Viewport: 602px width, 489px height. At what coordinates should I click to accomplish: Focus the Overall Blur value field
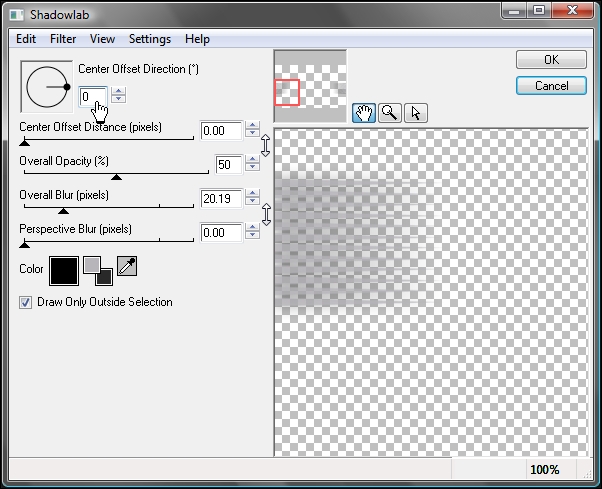(x=222, y=198)
